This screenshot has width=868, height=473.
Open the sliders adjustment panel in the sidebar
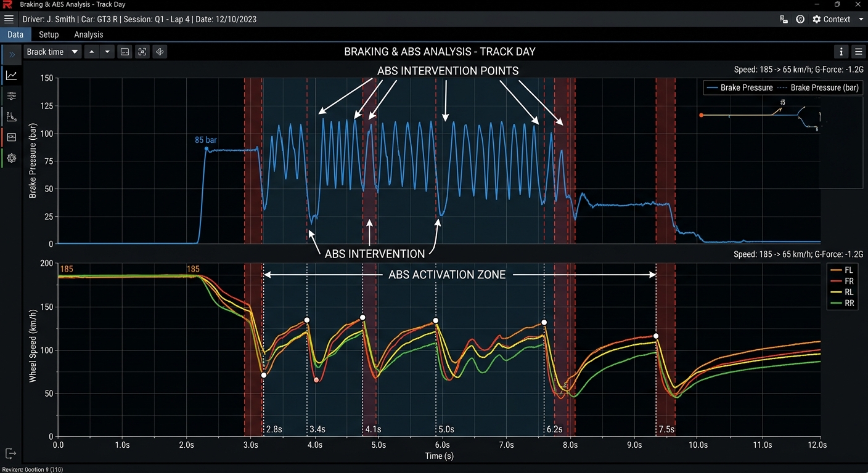(12, 95)
